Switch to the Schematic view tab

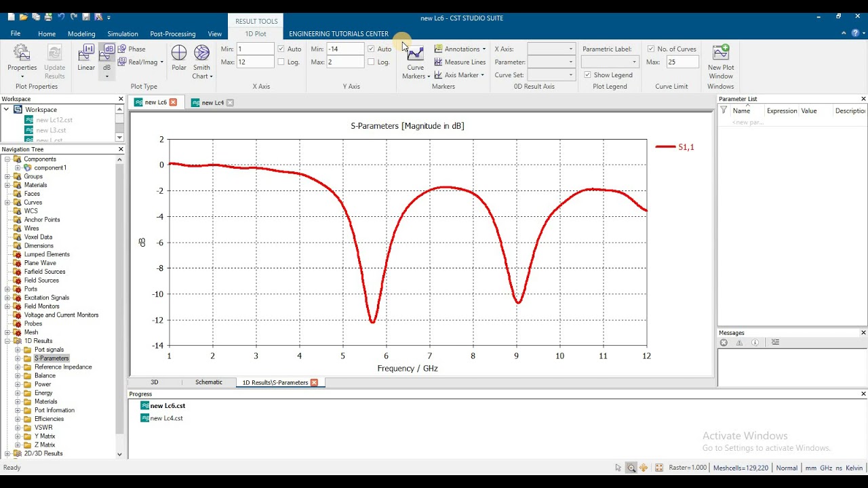coord(209,382)
